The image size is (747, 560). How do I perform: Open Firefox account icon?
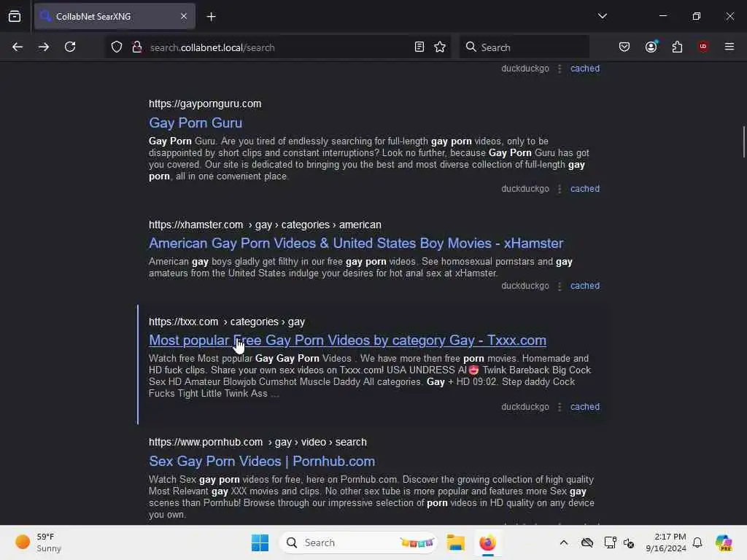click(651, 47)
